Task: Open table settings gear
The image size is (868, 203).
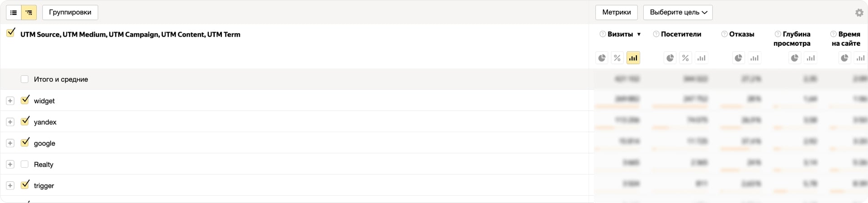Action: (x=859, y=13)
